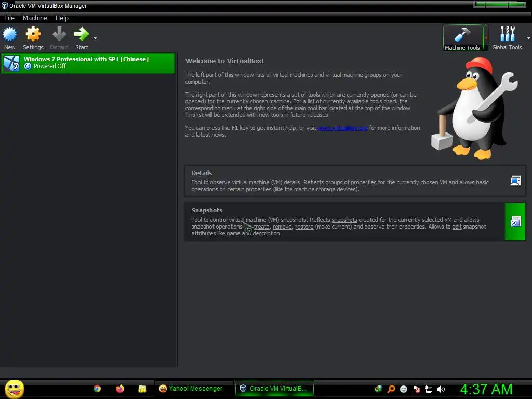Click the volume speaker tray icon
532x399 pixels.
pyautogui.click(x=441, y=389)
